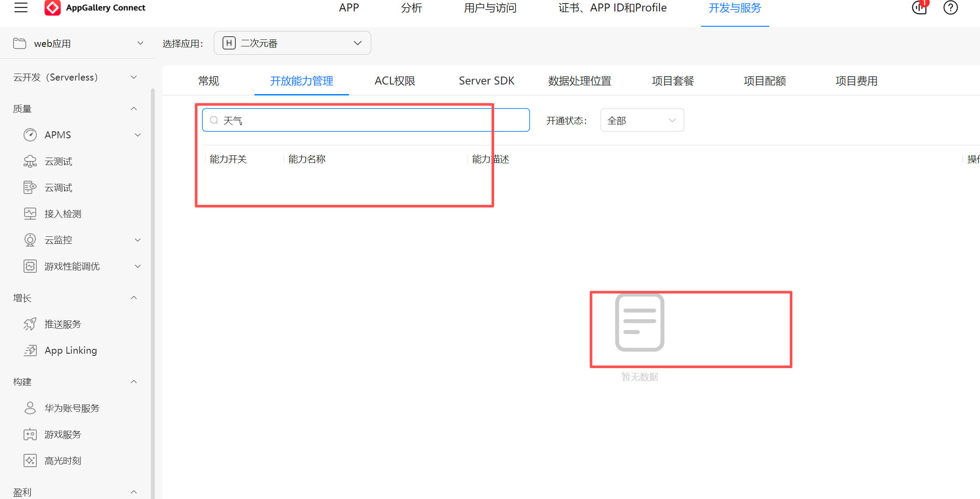Click the App Linking icon
The width and height of the screenshot is (980, 499).
point(30,350)
